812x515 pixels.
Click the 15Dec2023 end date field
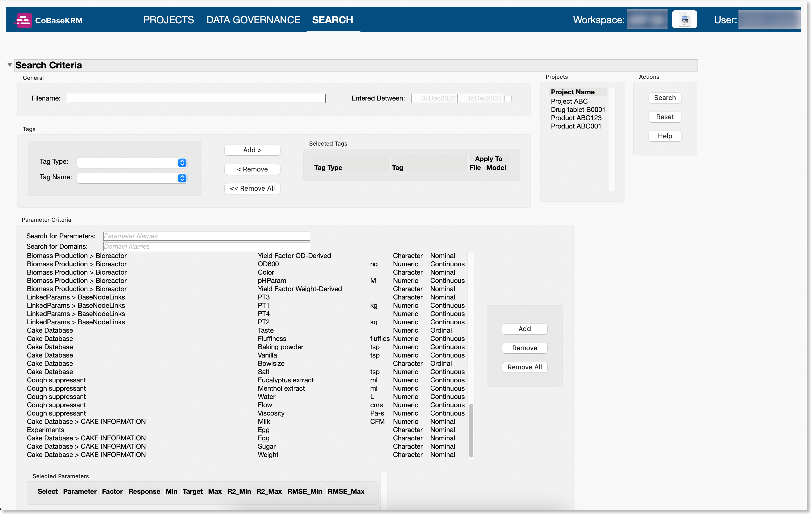(481, 98)
